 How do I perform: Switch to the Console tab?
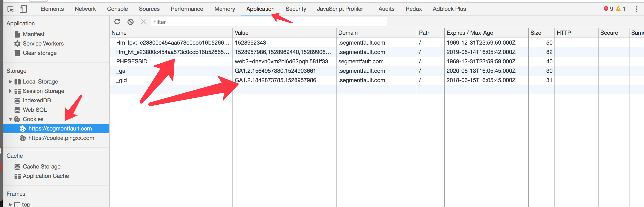coord(117,9)
